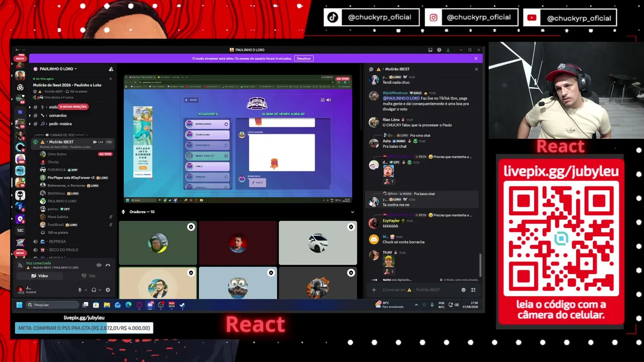Select the Mutirão IBEST voice channel
The image size is (644, 362).
[73, 144]
